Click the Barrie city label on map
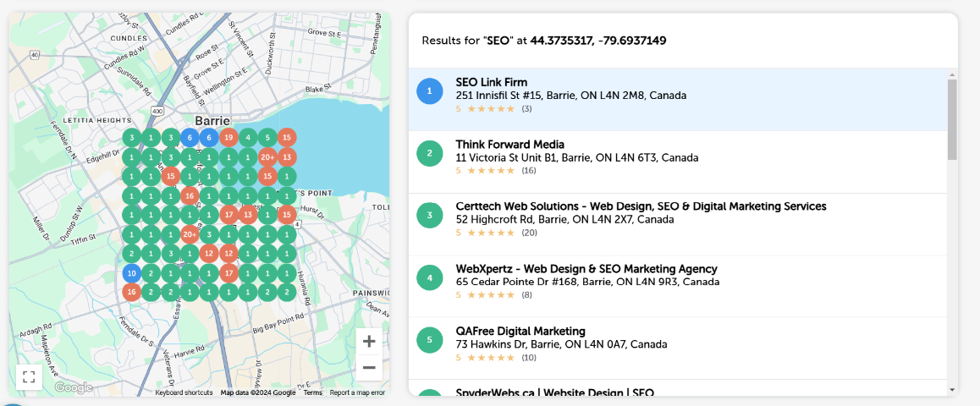 pos(212,121)
